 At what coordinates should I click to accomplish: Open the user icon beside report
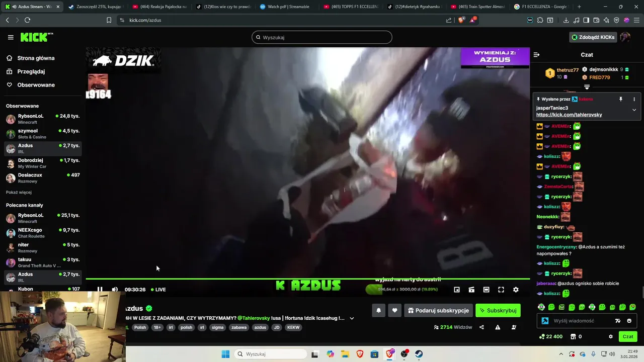514,327
